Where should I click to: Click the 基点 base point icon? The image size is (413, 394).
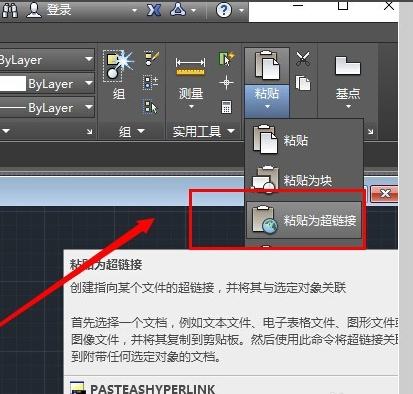point(348,66)
